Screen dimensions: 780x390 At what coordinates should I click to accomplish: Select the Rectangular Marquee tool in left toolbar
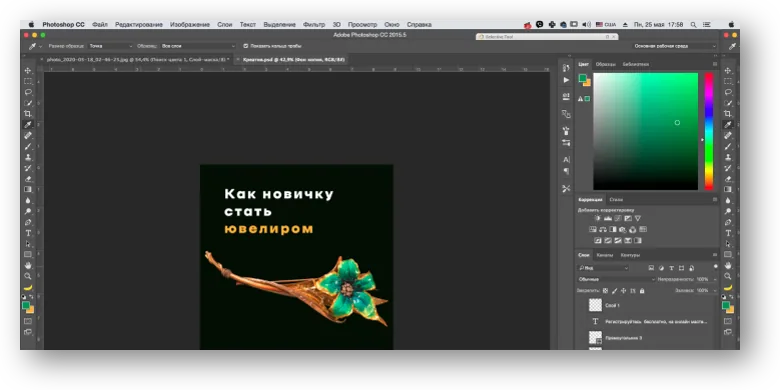coord(28,81)
